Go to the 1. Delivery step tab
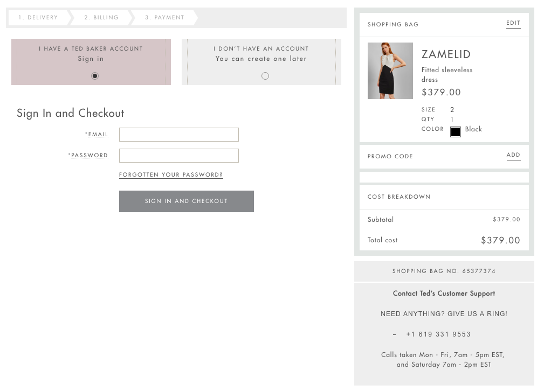The image size is (544, 392). 38,17
